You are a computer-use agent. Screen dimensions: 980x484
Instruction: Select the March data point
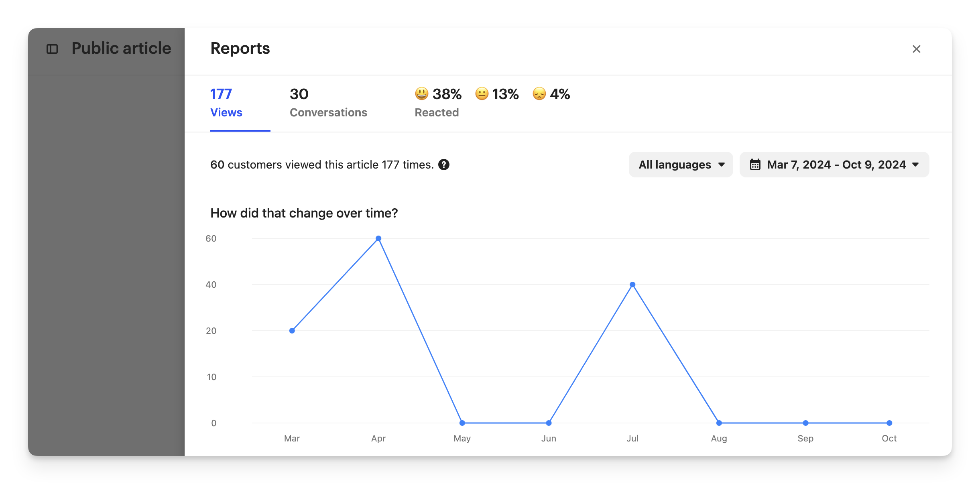pyautogui.click(x=292, y=331)
